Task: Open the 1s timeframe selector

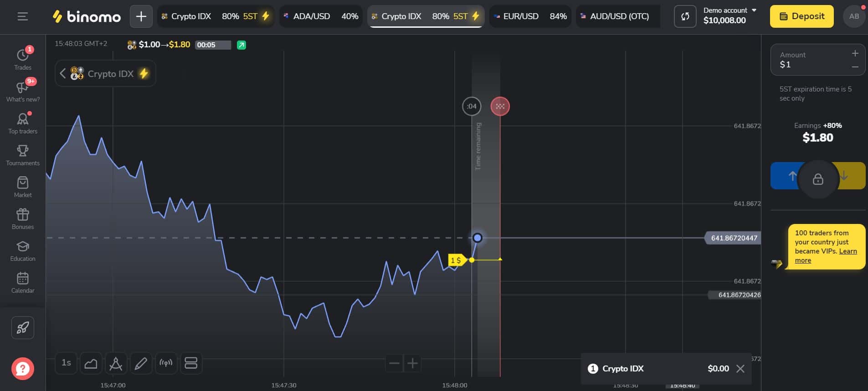Action: click(66, 363)
